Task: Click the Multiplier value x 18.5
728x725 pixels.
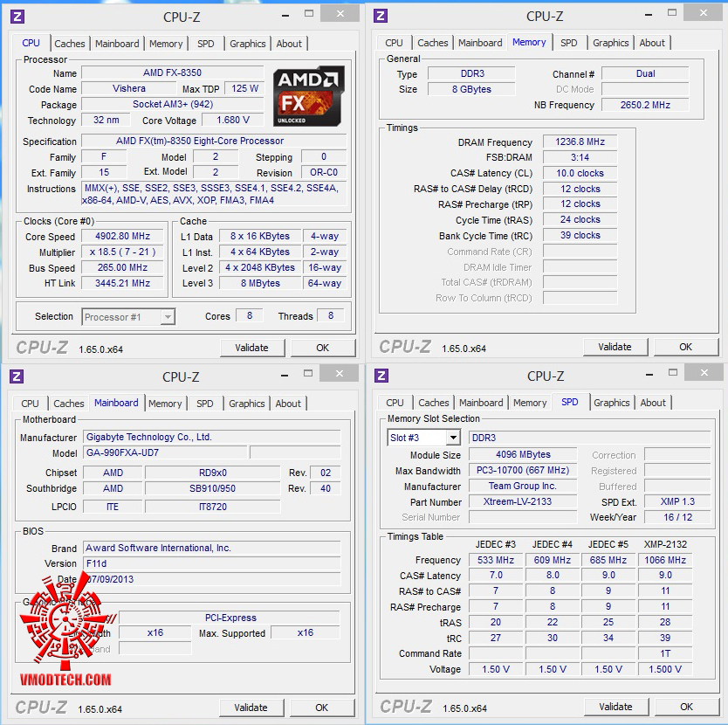Action: click(x=122, y=252)
